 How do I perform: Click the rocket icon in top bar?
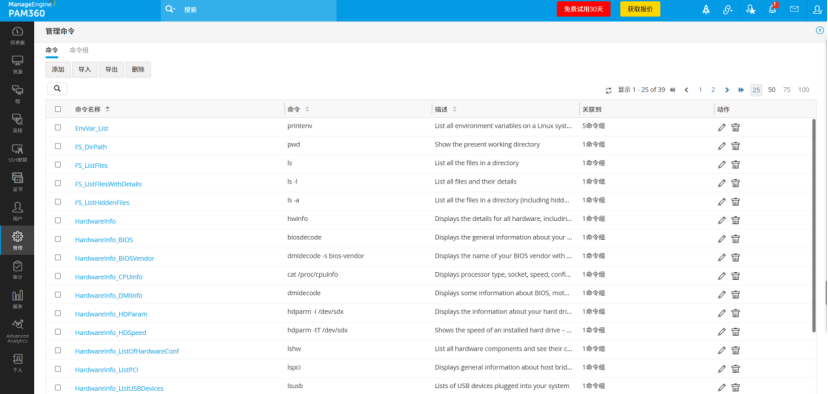coord(705,10)
